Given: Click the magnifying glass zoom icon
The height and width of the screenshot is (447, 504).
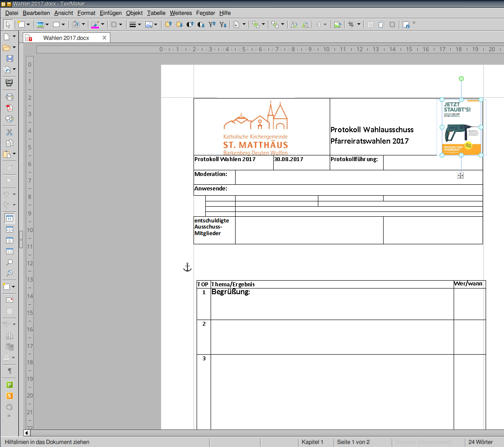Looking at the screenshot, I should click(x=10, y=262).
